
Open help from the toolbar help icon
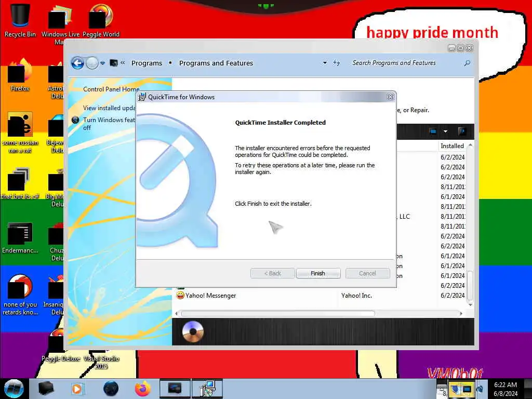(x=462, y=131)
